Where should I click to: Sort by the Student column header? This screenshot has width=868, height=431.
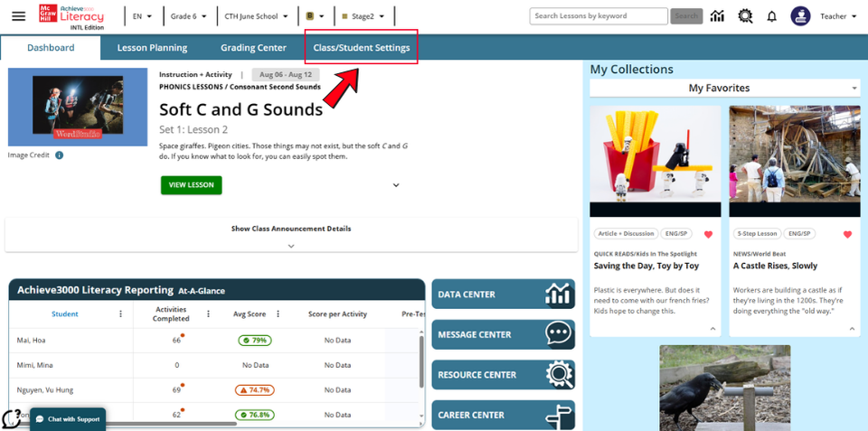pos(65,314)
